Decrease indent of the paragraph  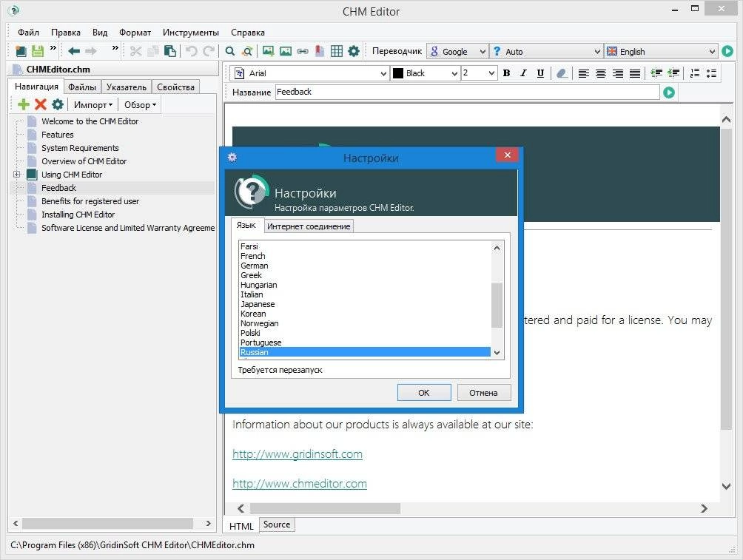pyautogui.click(x=673, y=73)
